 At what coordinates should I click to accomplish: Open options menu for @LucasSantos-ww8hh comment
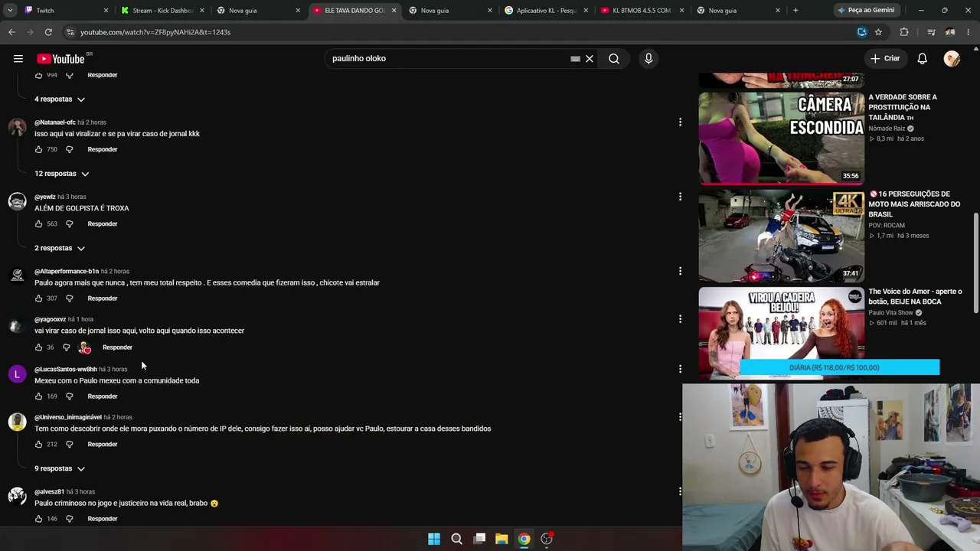click(x=680, y=369)
